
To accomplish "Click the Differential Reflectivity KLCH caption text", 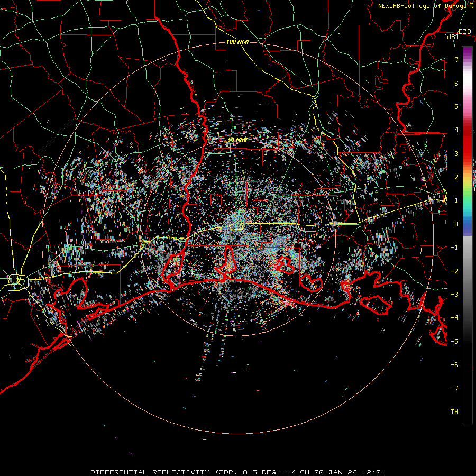I will pyautogui.click(x=237, y=472).
